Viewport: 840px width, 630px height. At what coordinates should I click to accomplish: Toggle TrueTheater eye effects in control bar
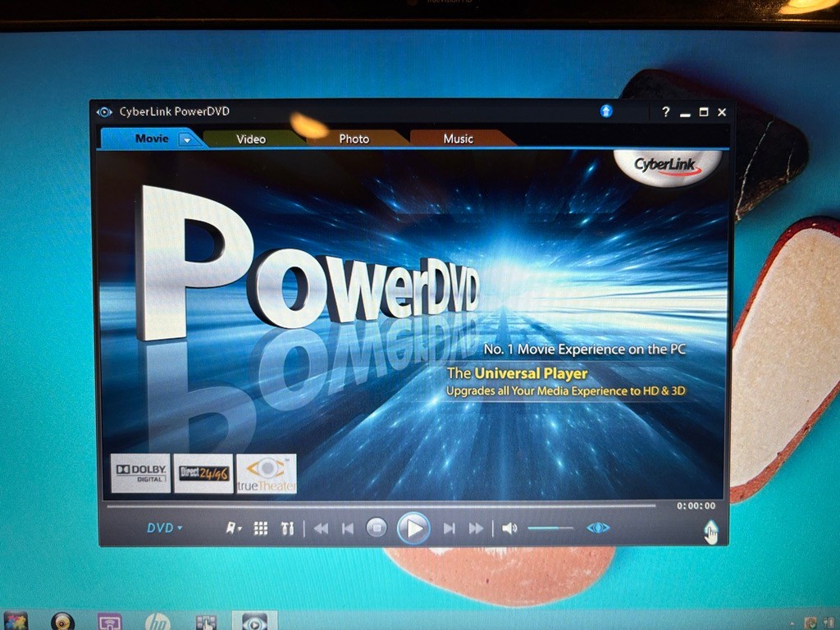[x=598, y=528]
